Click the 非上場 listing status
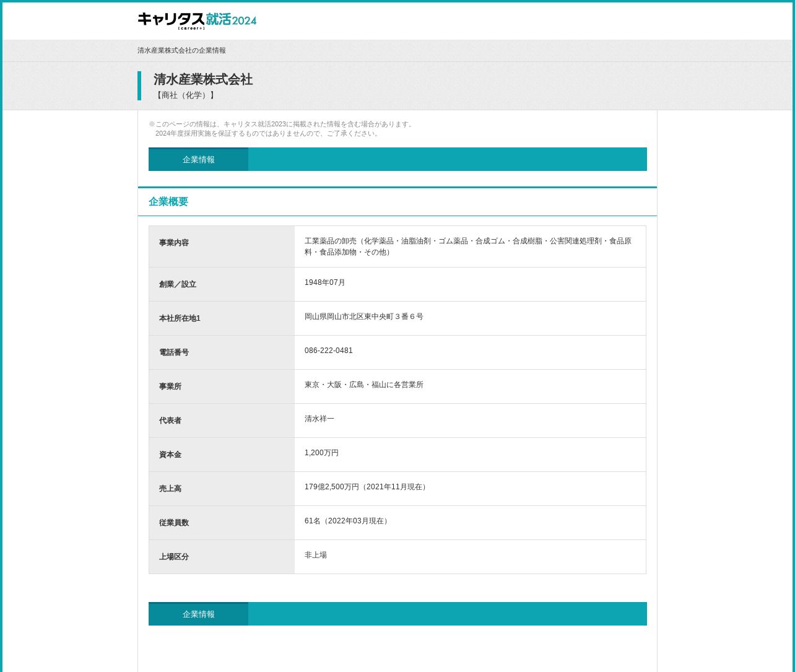 (x=316, y=555)
